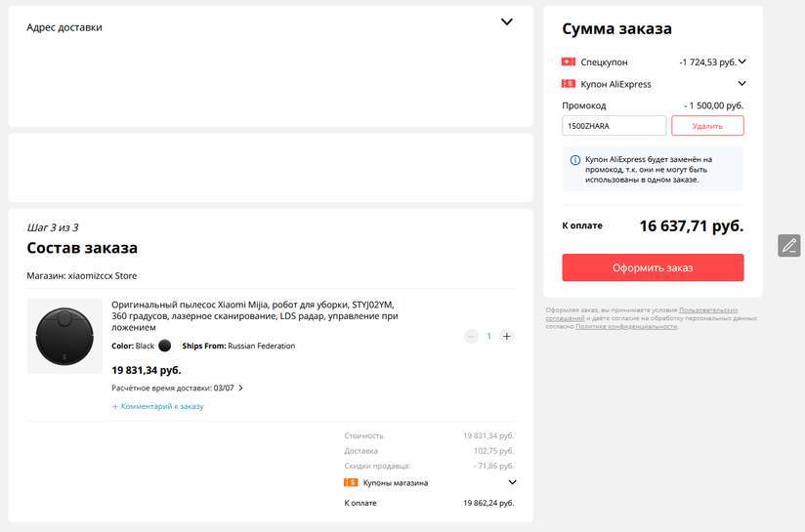Click the Купон AliExpress coupon icon
Image resolution: width=805 pixels, height=532 pixels.
(569, 84)
